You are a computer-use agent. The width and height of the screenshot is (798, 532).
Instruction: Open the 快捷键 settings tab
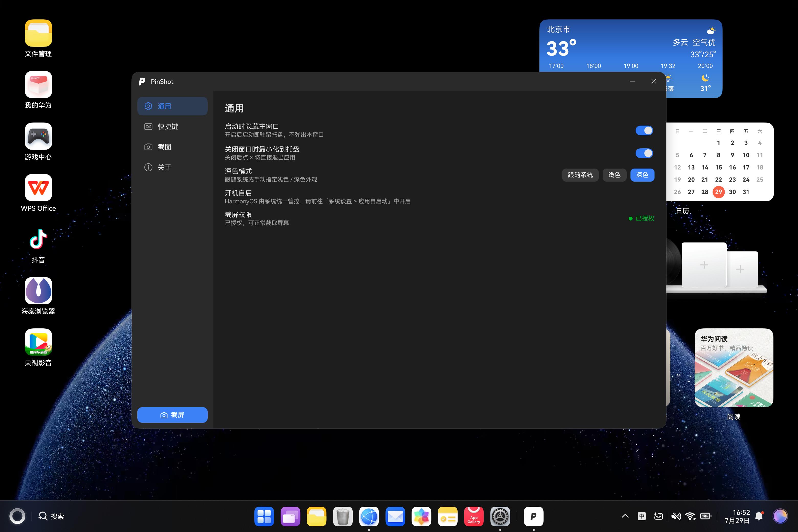pyautogui.click(x=172, y=127)
